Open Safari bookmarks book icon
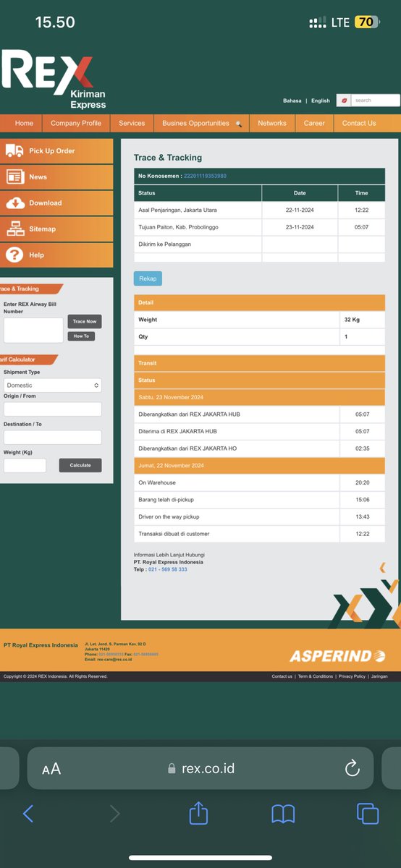The image size is (401, 868). point(283,814)
